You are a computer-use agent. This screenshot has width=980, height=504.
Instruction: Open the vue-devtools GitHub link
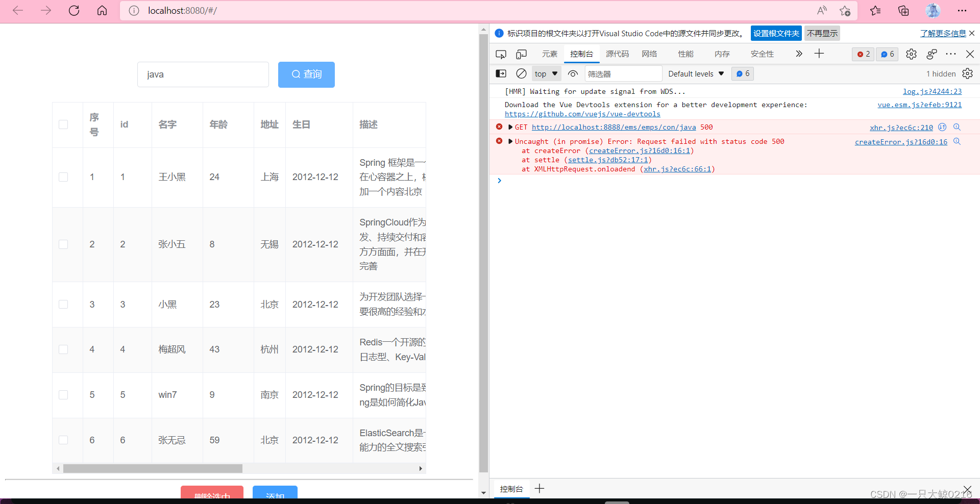(582, 114)
